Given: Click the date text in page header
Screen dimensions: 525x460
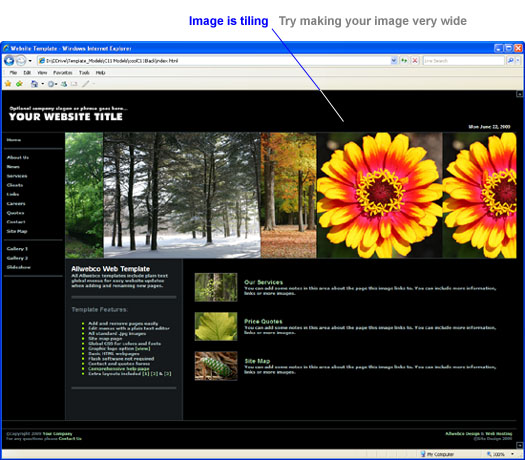Looking at the screenshot, I should (489, 127).
